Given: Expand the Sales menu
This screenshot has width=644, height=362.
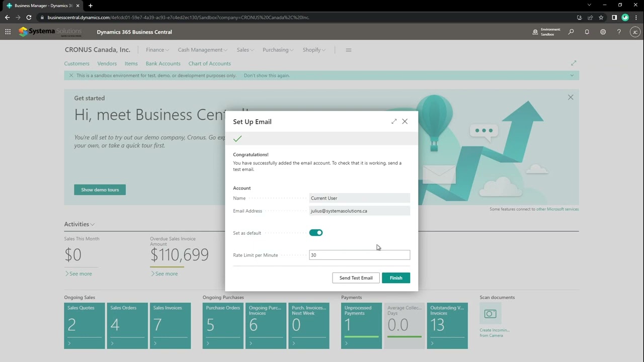Looking at the screenshot, I should (x=245, y=50).
